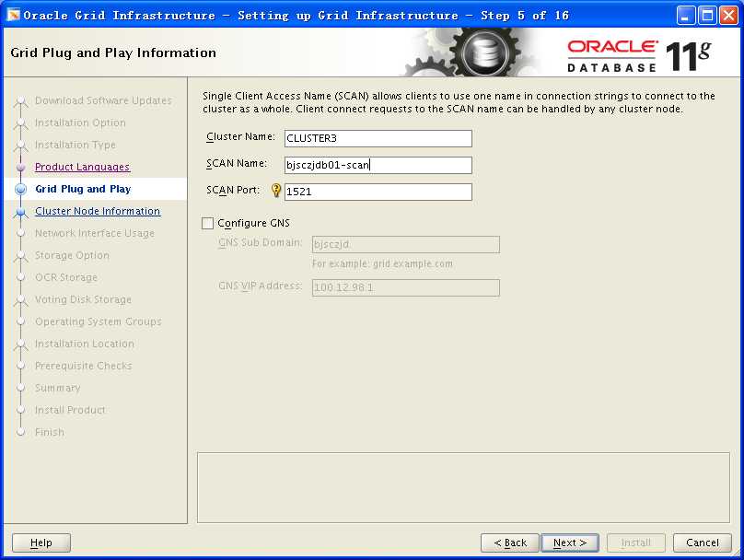Screen dimensions: 744x560
Task: Click the empty message area at bottom
Action: point(463,487)
